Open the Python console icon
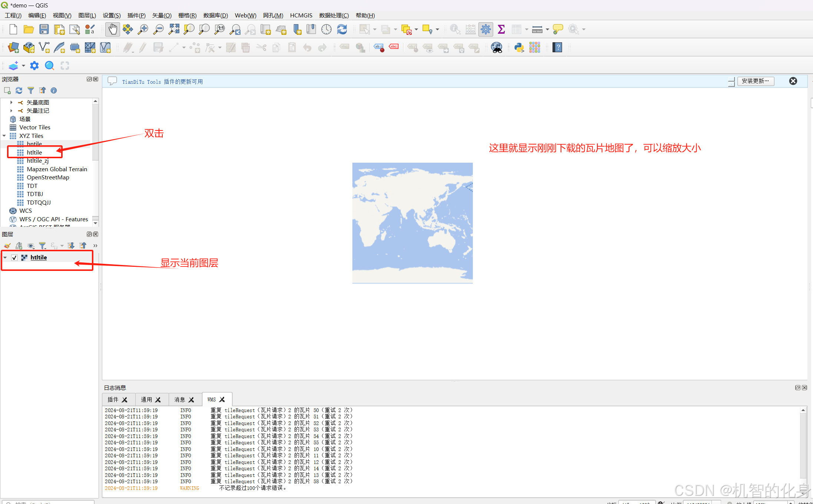 tap(519, 47)
